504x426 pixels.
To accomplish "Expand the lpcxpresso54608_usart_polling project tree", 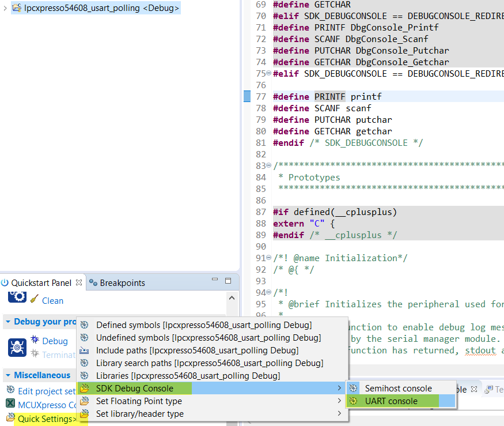I will click(x=5, y=8).
